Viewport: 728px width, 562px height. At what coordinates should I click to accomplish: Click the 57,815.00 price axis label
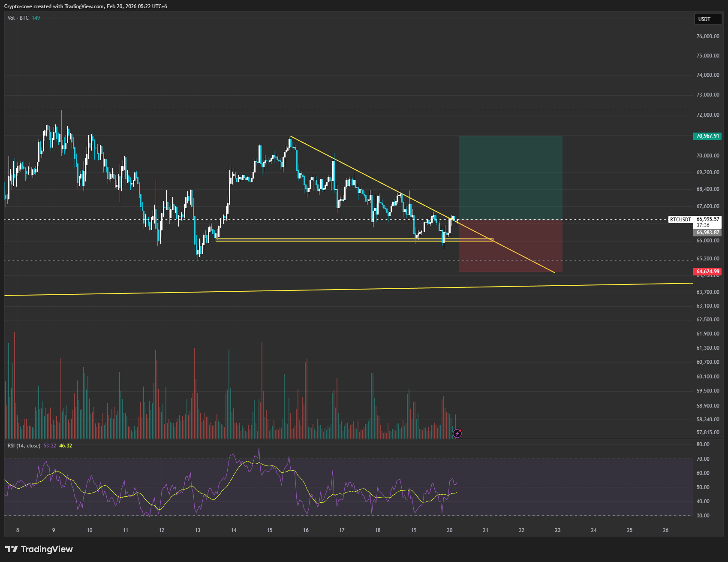click(x=708, y=433)
